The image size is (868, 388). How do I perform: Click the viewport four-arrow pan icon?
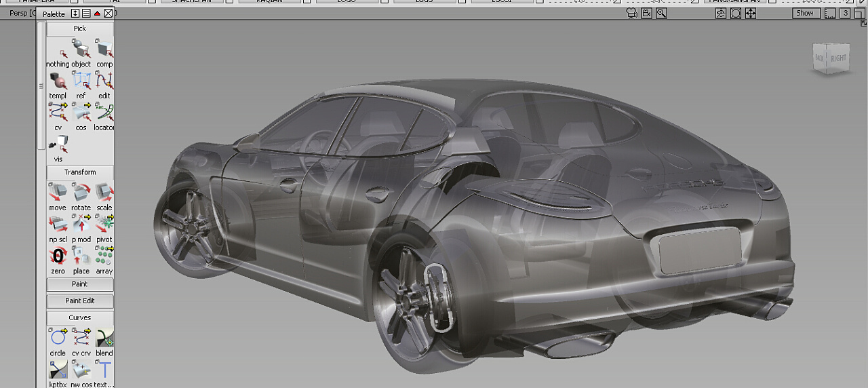tap(751, 13)
